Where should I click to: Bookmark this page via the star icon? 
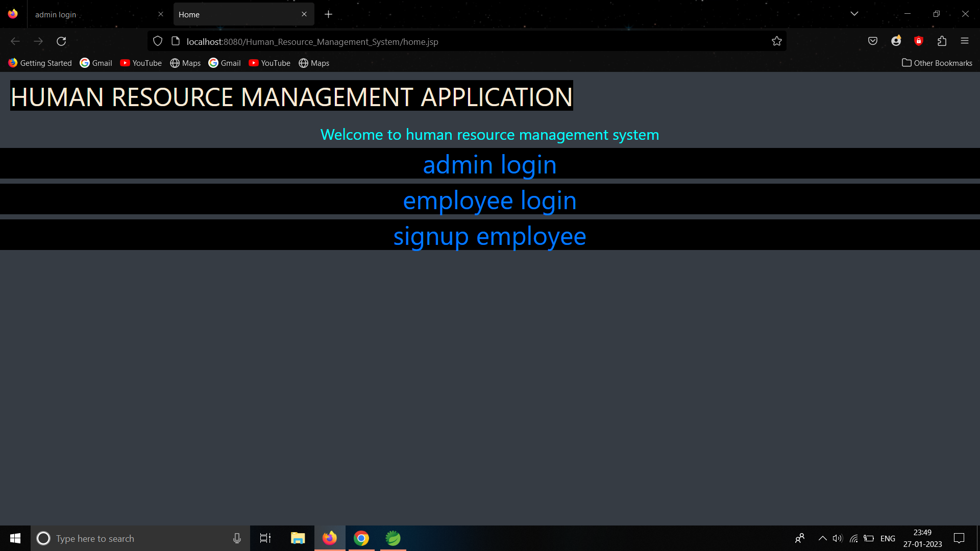(777, 41)
